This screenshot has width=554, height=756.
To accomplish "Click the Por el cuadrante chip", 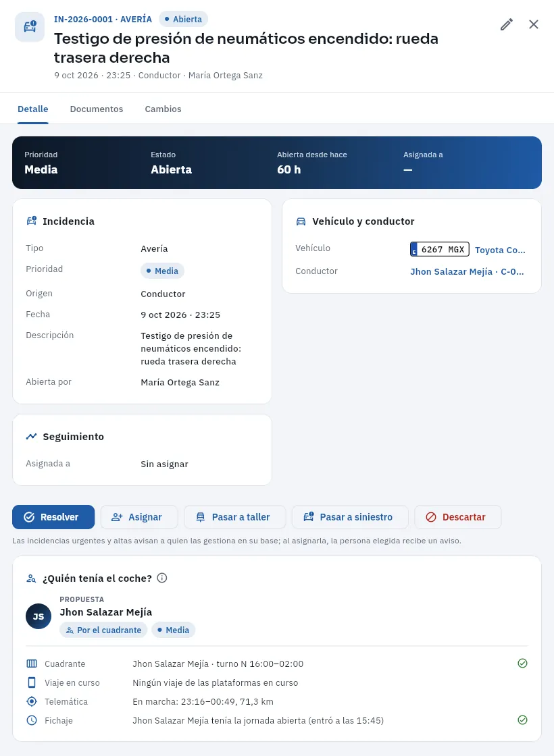I will [x=103, y=630].
